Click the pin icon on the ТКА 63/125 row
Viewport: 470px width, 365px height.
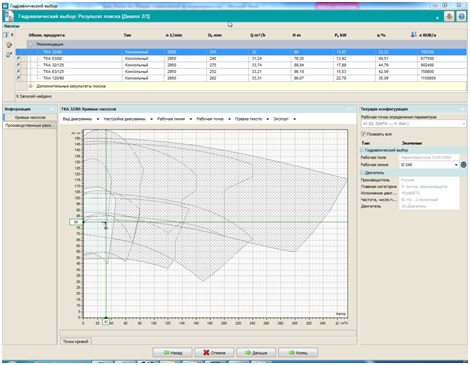point(18,72)
